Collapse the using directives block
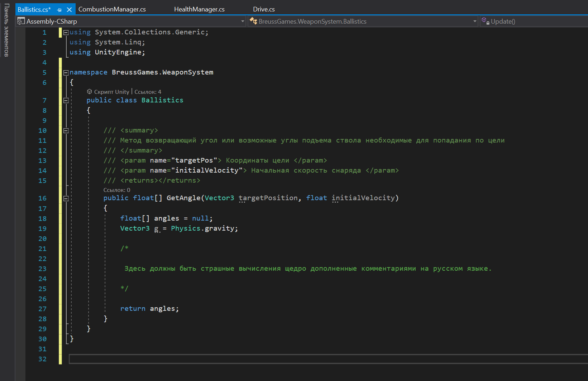The width and height of the screenshot is (588, 381). 66,32
